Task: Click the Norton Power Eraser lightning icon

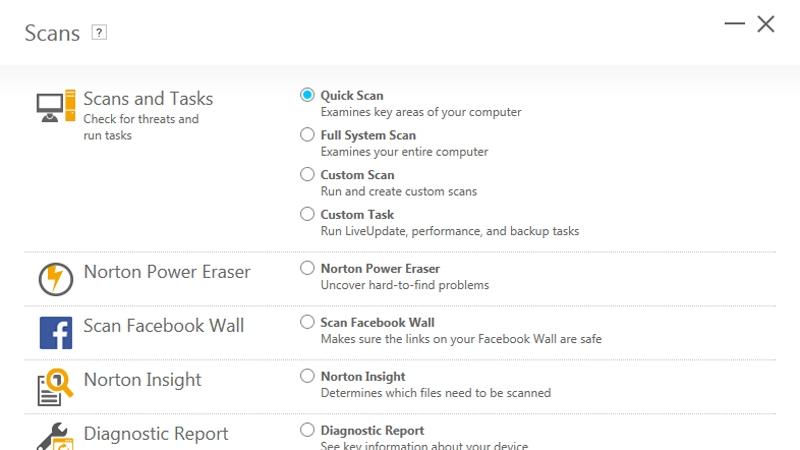Action: click(x=56, y=279)
